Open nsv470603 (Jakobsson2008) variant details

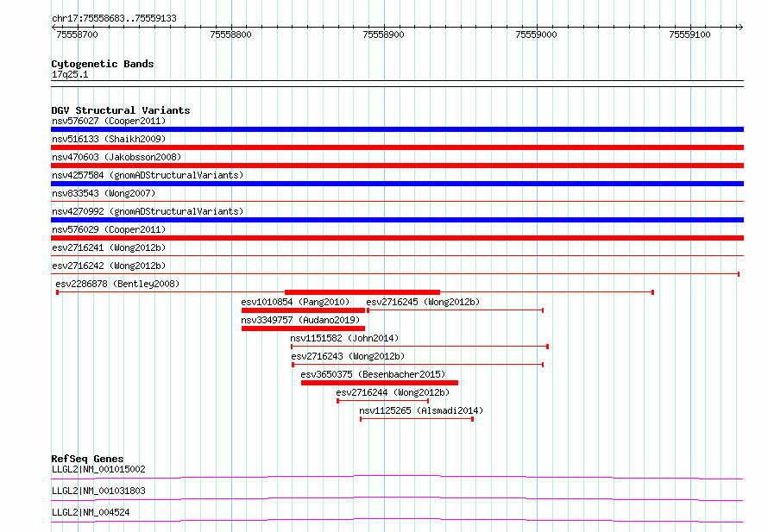pyautogui.click(x=116, y=157)
